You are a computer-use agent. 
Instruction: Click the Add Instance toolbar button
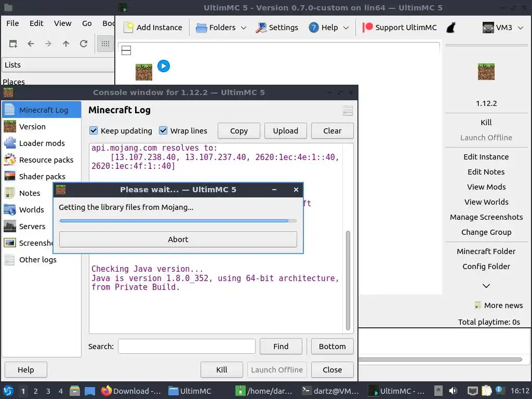[153, 28]
